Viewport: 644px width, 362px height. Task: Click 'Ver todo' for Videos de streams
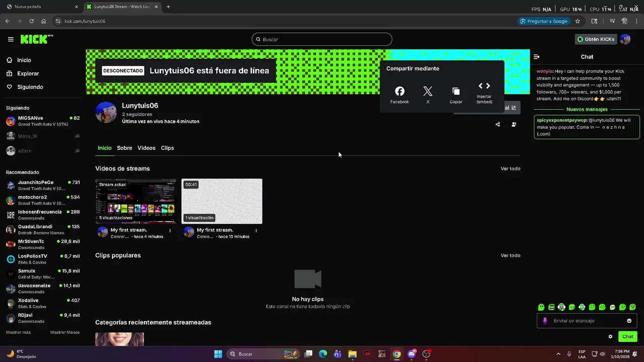tap(510, 168)
